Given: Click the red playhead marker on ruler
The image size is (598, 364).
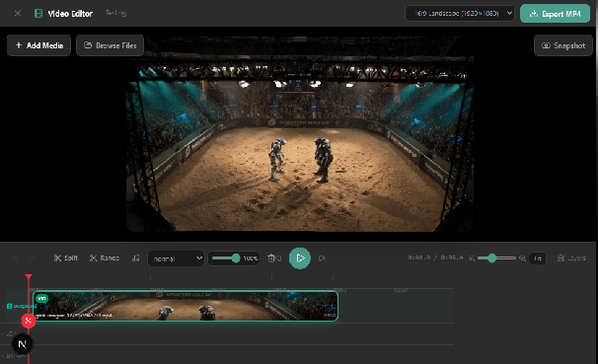Looking at the screenshot, I should 29,277.
